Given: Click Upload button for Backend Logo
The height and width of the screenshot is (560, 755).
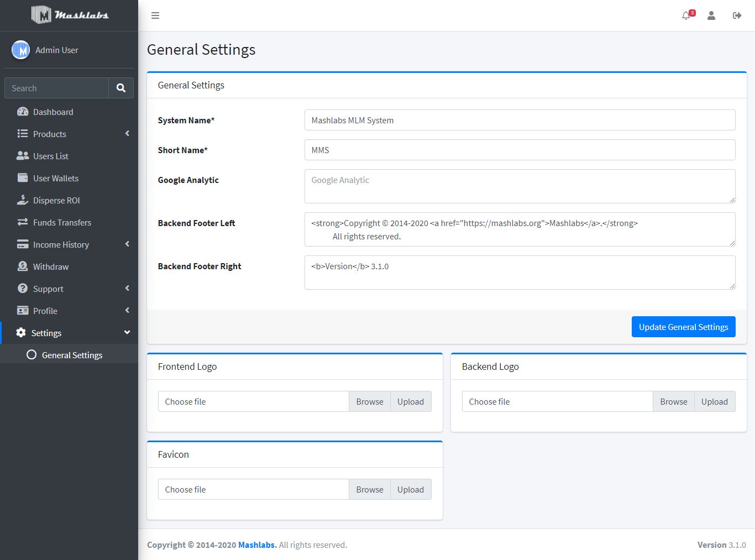Looking at the screenshot, I should (x=714, y=402).
